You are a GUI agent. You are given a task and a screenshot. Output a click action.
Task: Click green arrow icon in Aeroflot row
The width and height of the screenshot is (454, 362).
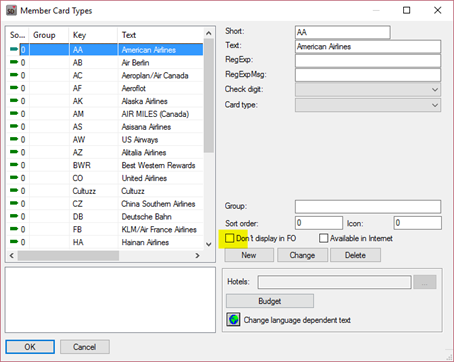(x=14, y=88)
